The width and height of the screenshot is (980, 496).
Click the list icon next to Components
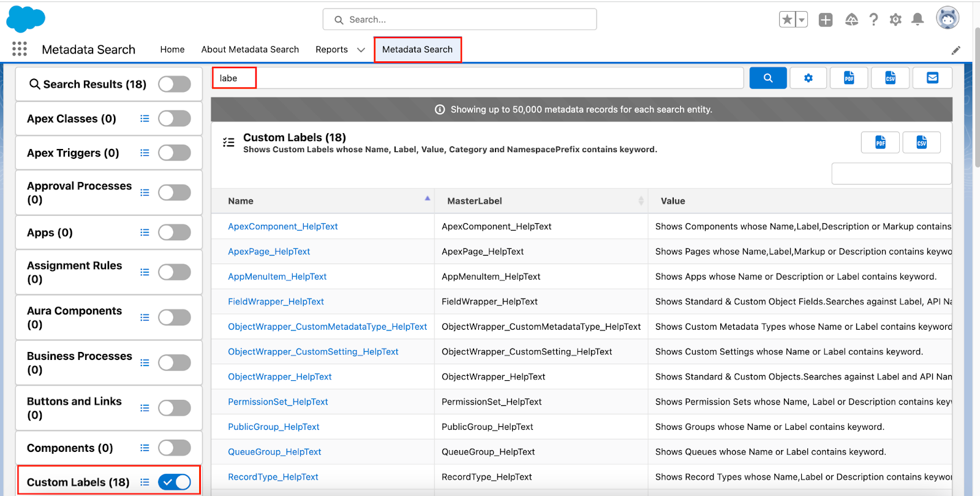[145, 448]
